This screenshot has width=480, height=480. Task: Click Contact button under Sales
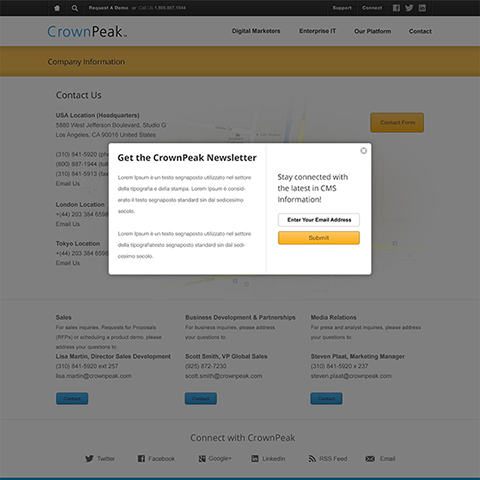[x=72, y=398]
